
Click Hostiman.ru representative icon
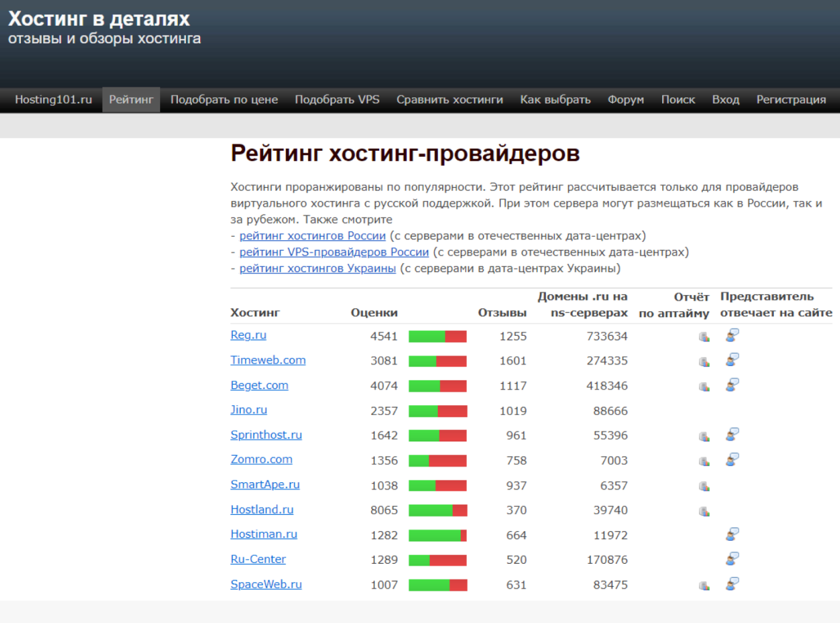pyautogui.click(x=732, y=535)
